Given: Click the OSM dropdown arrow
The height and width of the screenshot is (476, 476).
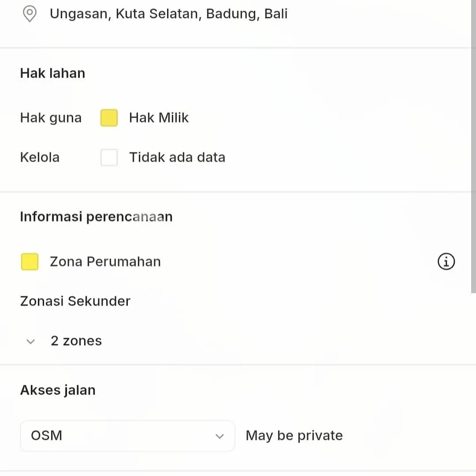Looking at the screenshot, I should click(x=219, y=436).
